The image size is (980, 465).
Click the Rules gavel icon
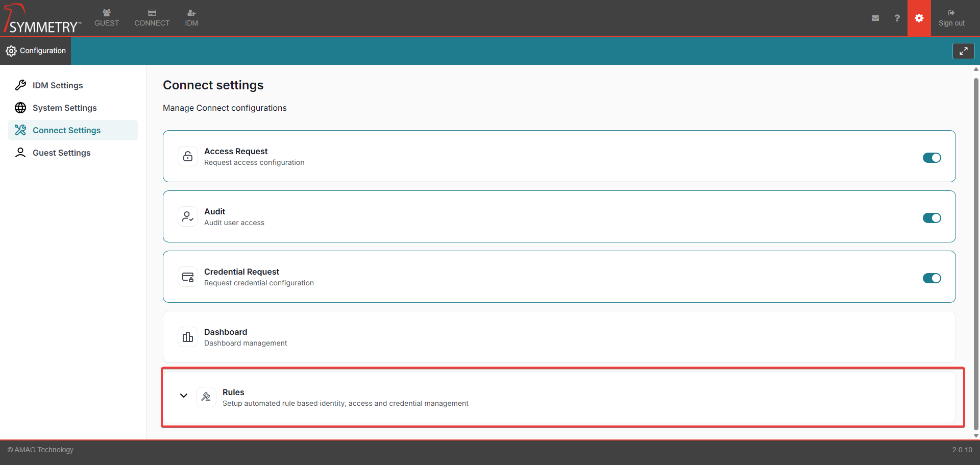click(206, 397)
